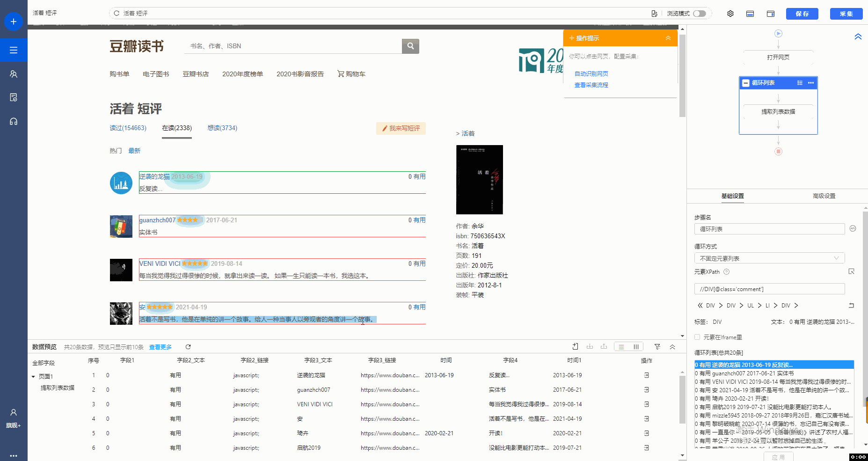Click the page edit icon in address bar
868x461 pixels.
(x=654, y=14)
